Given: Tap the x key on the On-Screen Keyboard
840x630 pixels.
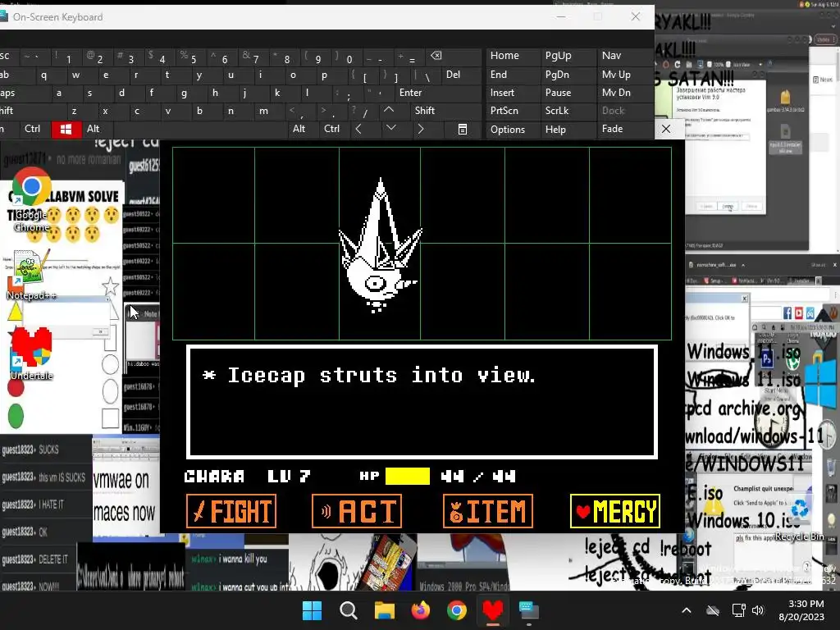Looking at the screenshot, I should click(x=106, y=111).
